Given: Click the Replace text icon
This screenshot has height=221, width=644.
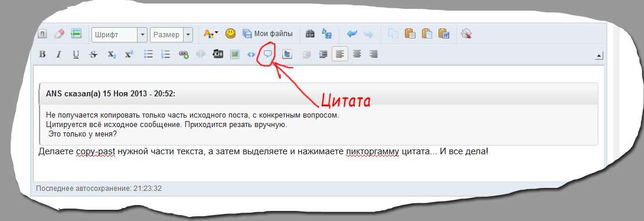Looking at the screenshot, I should click(x=326, y=34).
